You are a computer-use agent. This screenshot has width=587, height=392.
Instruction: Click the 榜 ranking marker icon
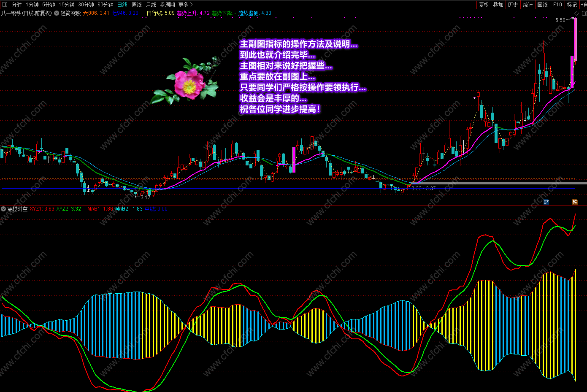pyautogui.click(x=575, y=202)
